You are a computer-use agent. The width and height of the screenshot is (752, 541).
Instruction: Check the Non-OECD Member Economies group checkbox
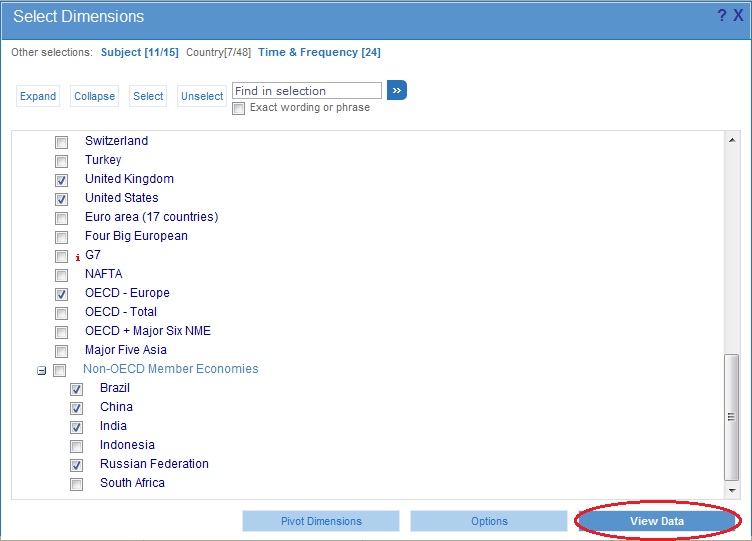pos(60,370)
